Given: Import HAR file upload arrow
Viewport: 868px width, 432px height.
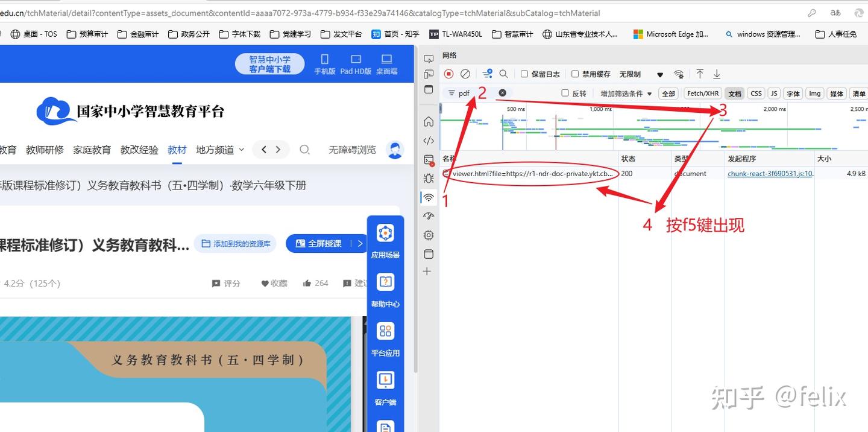Looking at the screenshot, I should (x=700, y=74).
